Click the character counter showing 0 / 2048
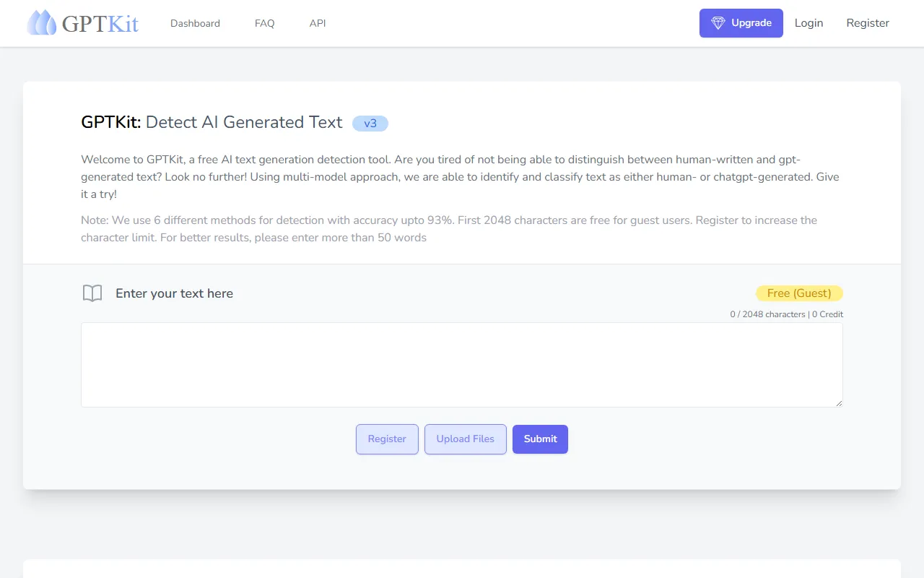The width and height of the screenshot is (924, 578). tap(767, 314)
